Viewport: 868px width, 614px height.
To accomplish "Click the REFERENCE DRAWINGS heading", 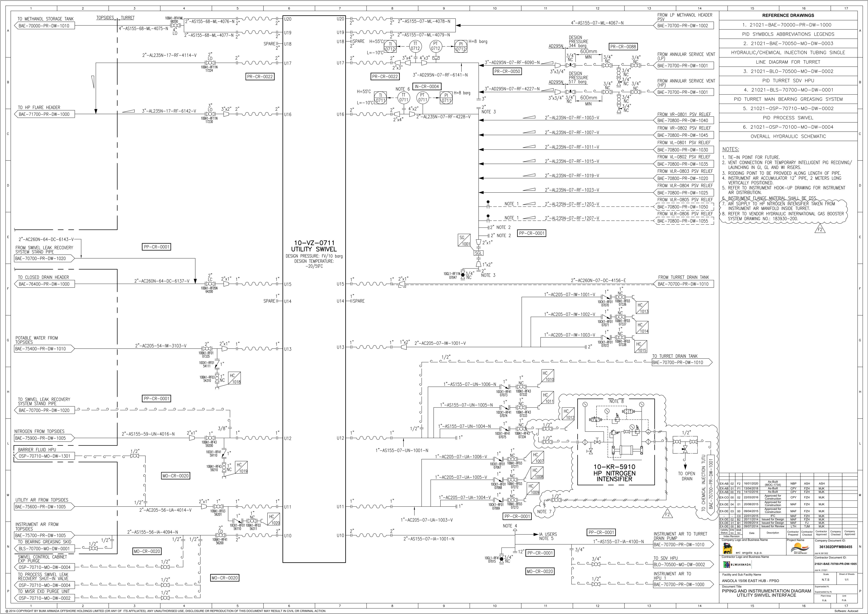I will (x=788, y=16).
